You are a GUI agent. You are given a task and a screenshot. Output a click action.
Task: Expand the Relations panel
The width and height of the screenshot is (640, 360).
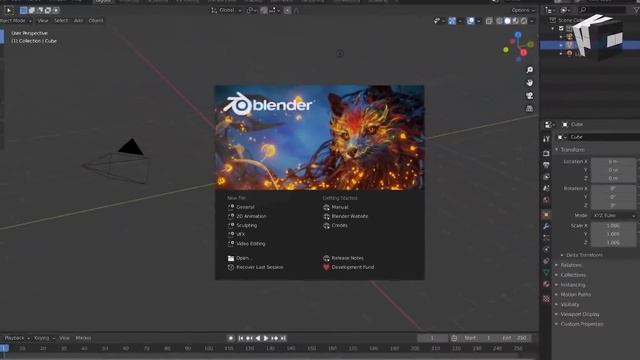(571, 265)
